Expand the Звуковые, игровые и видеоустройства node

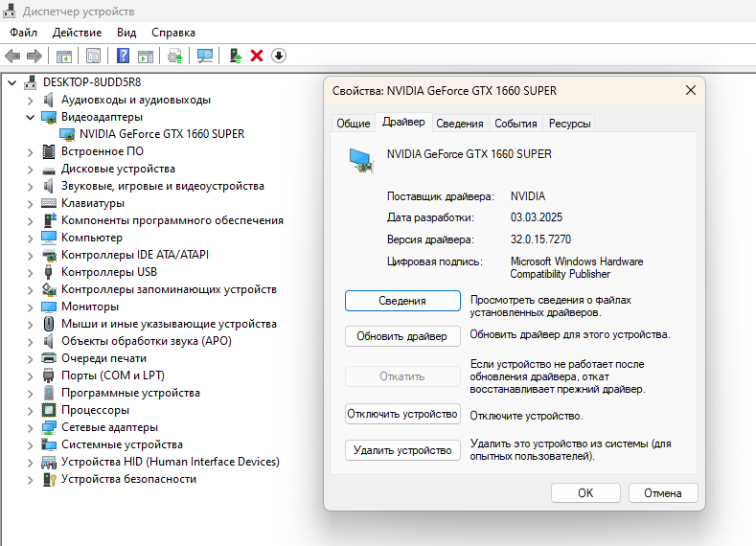(31, 187)
